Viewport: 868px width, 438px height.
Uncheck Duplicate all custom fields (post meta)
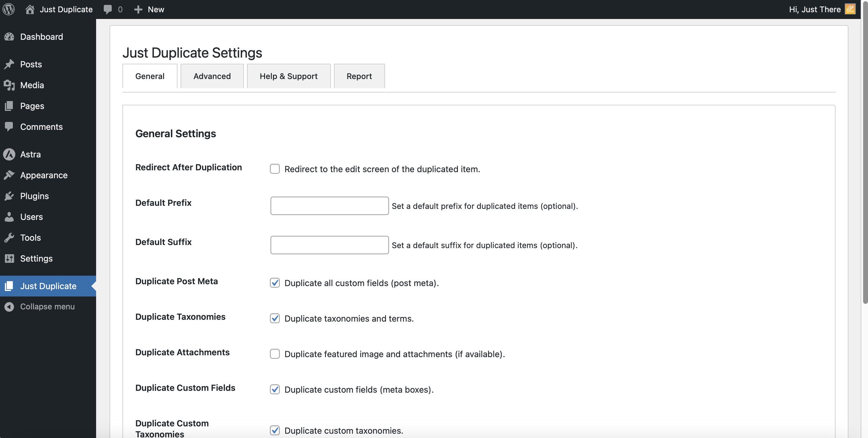pyautogui.click(x=275, y=283)
